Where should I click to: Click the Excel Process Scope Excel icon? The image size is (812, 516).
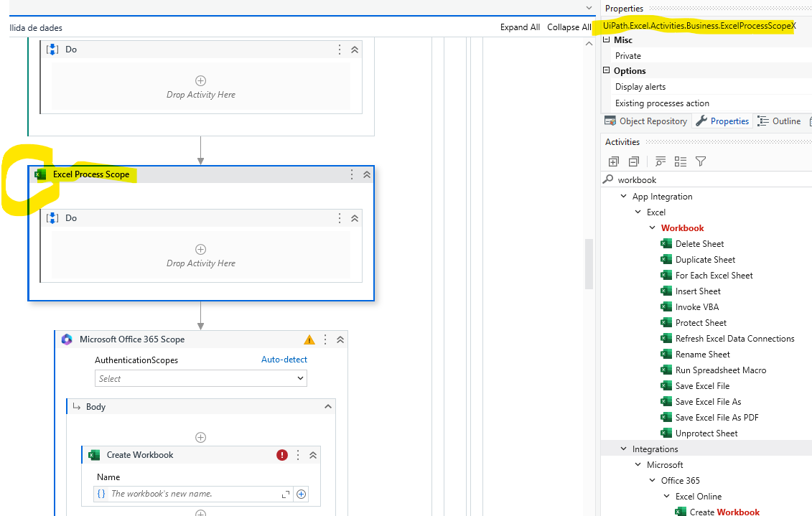(40, 174)
